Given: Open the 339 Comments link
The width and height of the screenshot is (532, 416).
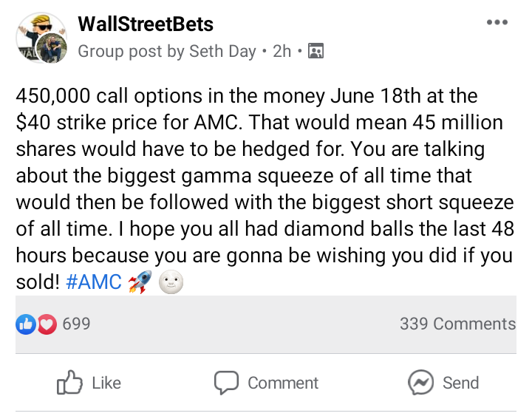Looking at the screenshot, I should [457, 324].
